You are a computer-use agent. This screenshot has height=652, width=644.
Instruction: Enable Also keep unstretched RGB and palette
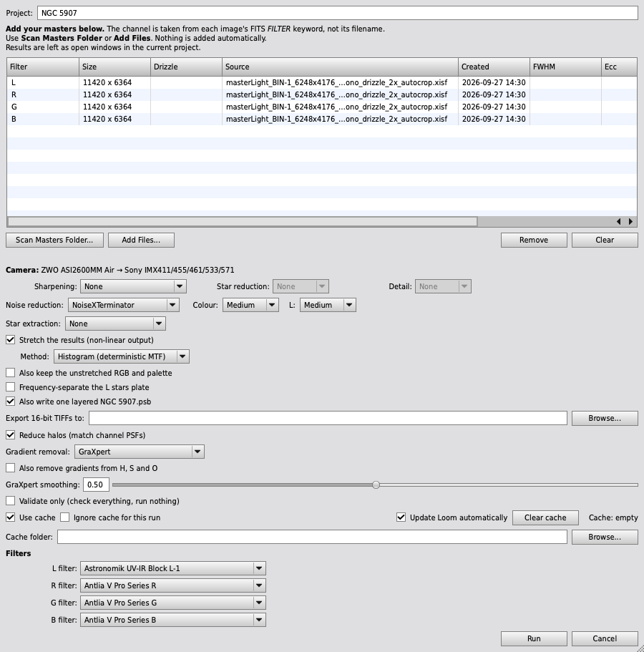(x=11, y=373)
